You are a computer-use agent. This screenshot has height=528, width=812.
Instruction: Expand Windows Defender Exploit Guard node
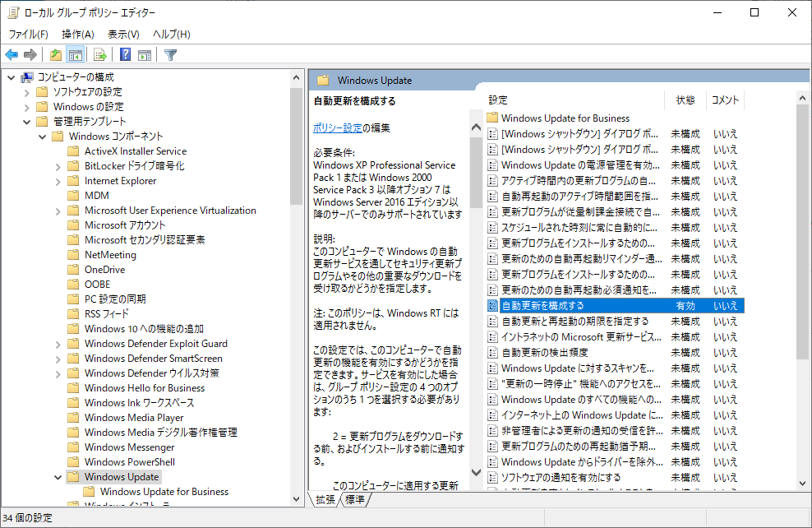pyautogui.click(x=58, y=344)
